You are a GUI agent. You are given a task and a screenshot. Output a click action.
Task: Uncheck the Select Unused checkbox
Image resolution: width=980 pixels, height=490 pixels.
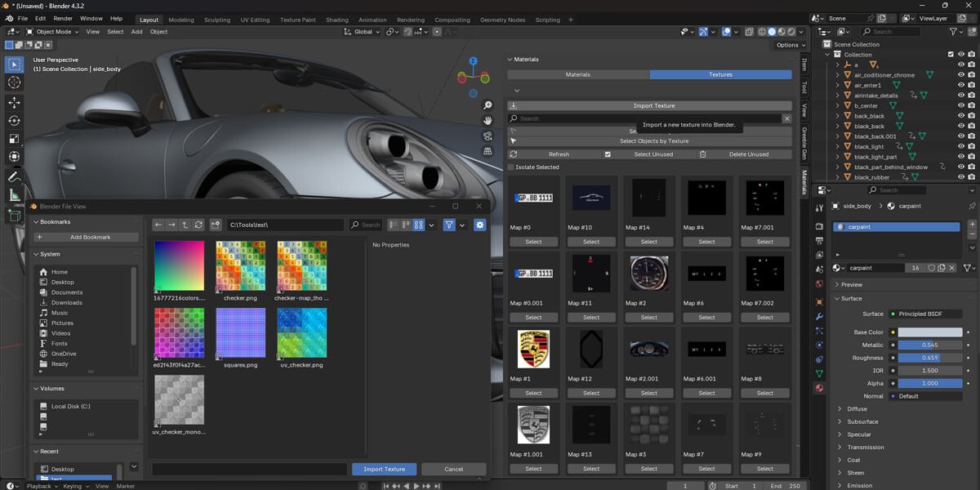coord(608,154)
